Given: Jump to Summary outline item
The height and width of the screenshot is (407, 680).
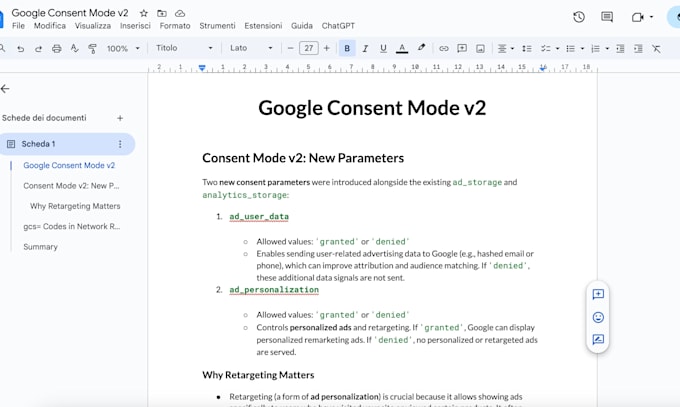Looking at the screenshot, I should (40, 247).
